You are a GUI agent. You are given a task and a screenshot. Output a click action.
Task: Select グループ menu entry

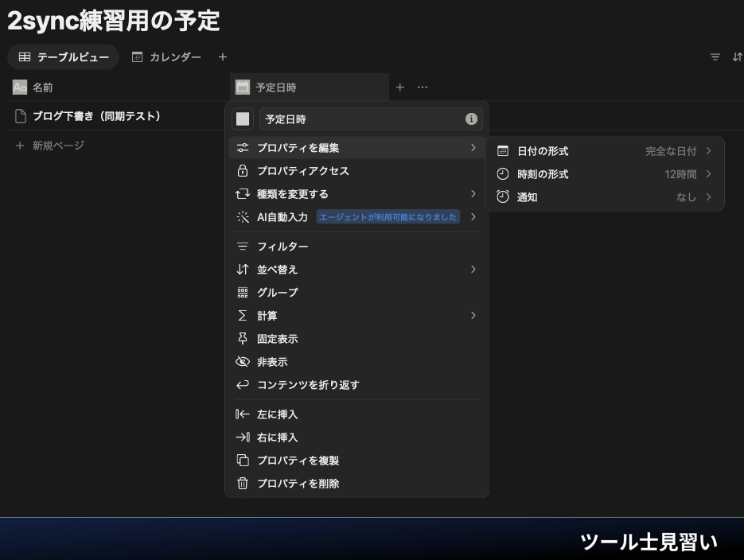[x=356, y=293]
